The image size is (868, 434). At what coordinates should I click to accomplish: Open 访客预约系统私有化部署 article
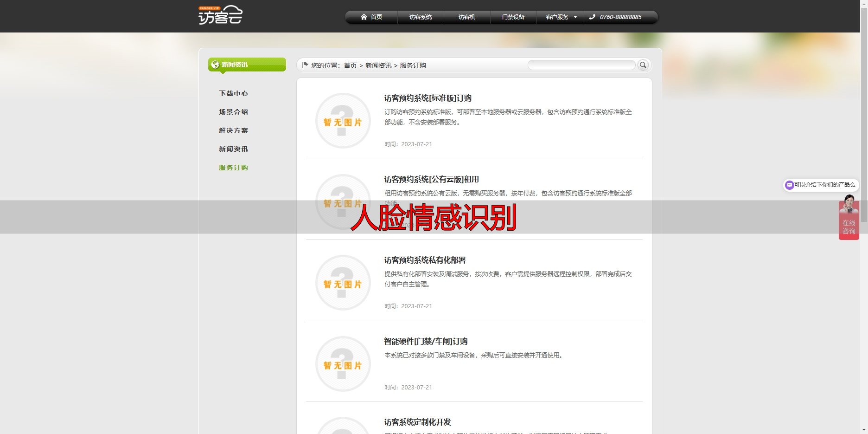coord(425,260)
